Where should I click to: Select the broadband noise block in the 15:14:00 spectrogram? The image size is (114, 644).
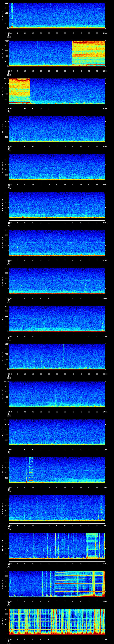click(x=89, y=53)
